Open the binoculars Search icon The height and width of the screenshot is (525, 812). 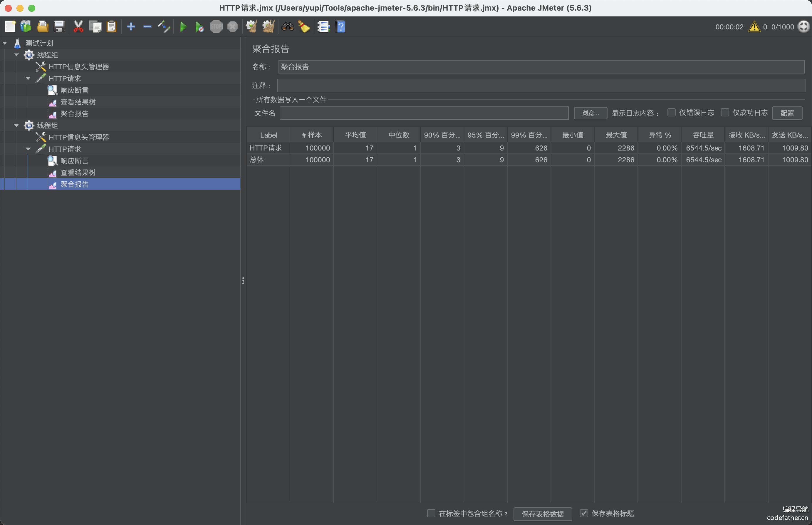tap(288, 26)
